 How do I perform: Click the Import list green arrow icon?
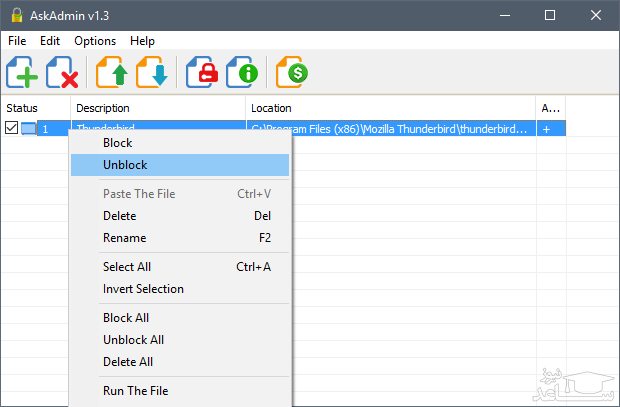click(x=113, y=73)
